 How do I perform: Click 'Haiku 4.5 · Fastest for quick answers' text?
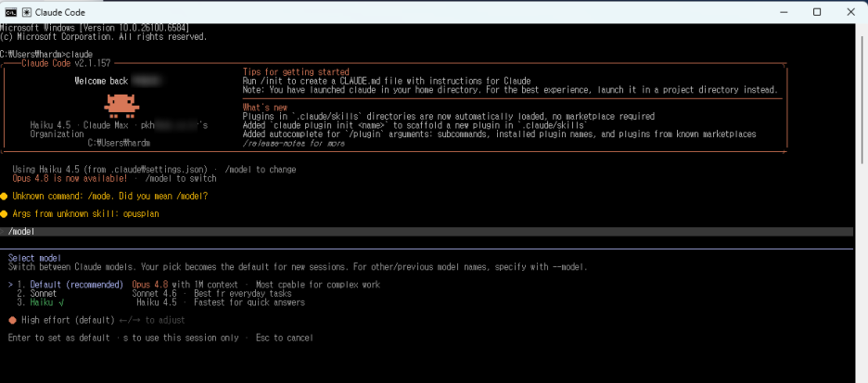[221, 302]
